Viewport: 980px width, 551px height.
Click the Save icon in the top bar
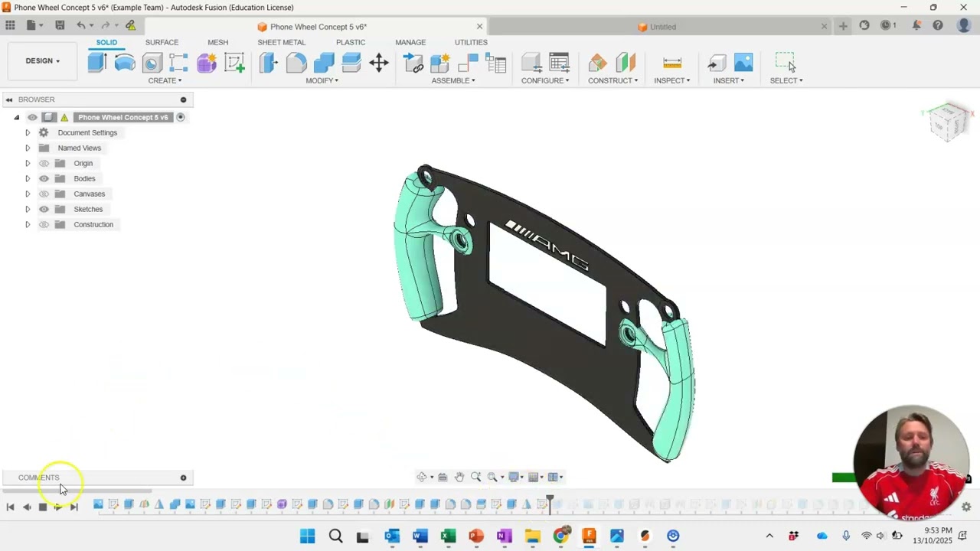pyautogui.click(x=60, y=25)
